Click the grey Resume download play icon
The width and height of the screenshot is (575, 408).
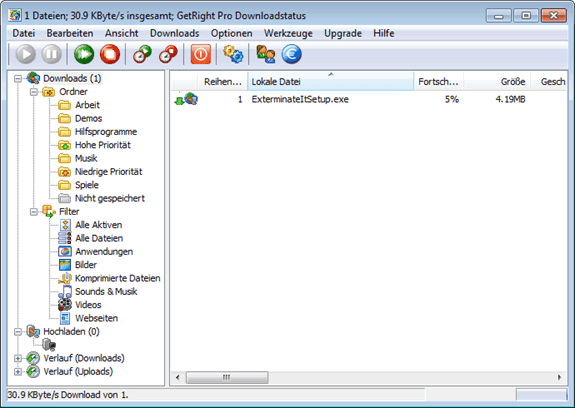coord(25,54)
